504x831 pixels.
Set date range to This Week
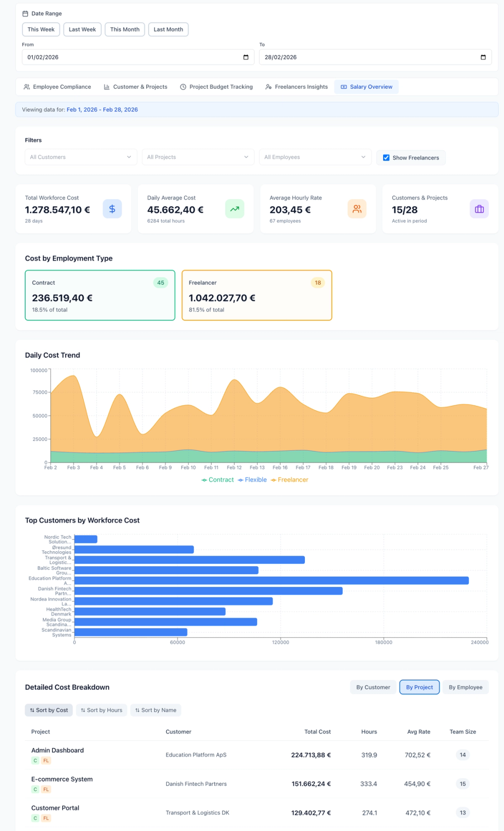(41, 29)
